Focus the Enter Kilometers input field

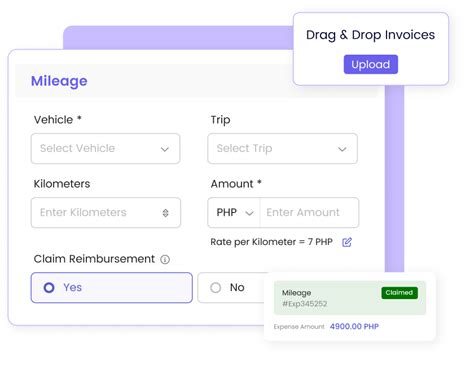(106, 213)
